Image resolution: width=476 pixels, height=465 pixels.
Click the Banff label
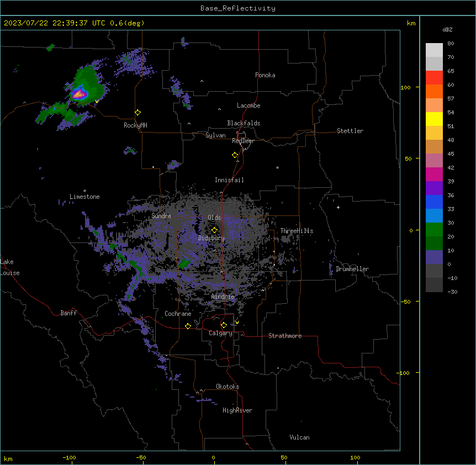click(x=68, y=313)
